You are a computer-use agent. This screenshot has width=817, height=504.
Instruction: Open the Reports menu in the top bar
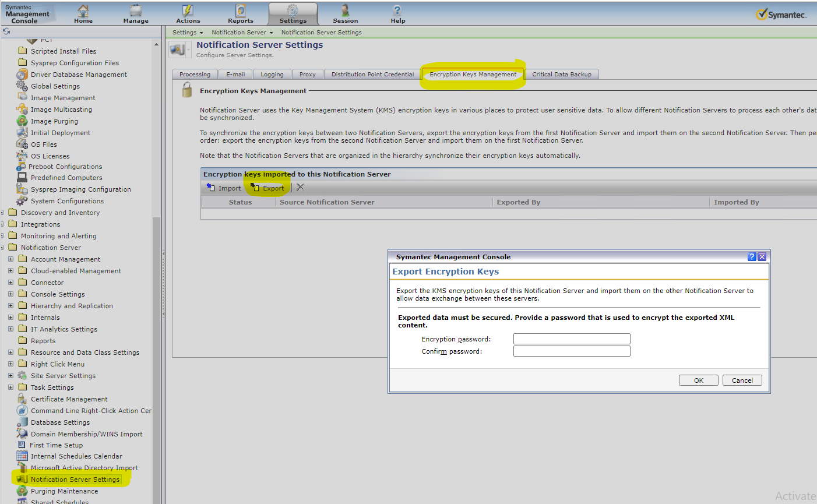(x=241, y=13)
